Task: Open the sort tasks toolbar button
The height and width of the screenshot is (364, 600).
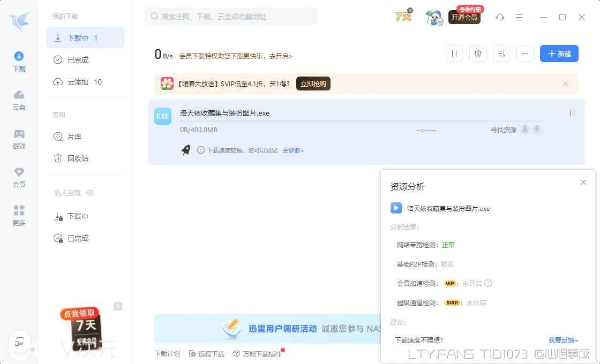Action: (x=501, y=54)
